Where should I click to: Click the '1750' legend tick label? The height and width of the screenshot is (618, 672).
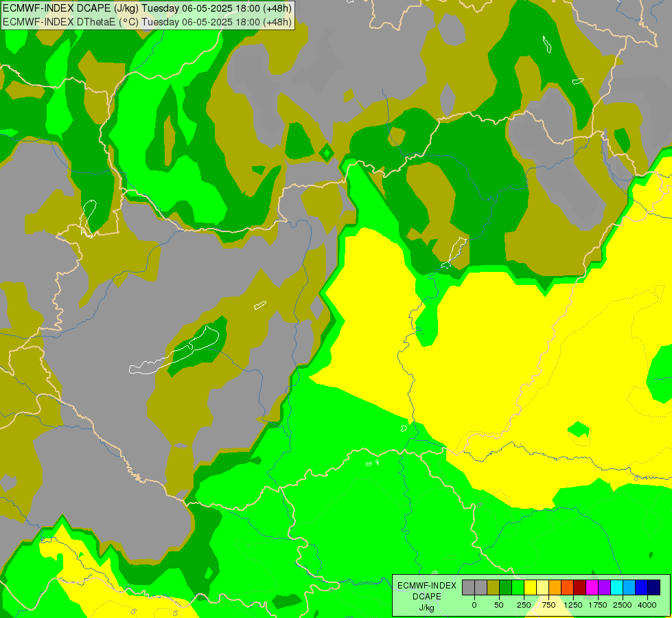(x=598, y=605)
